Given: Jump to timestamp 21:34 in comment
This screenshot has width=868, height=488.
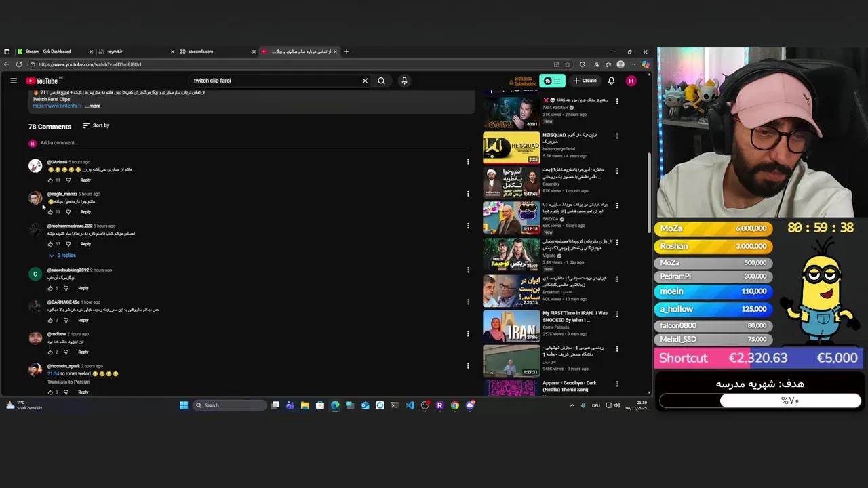Looking at the screenshot, I should (x=53, y=373).
